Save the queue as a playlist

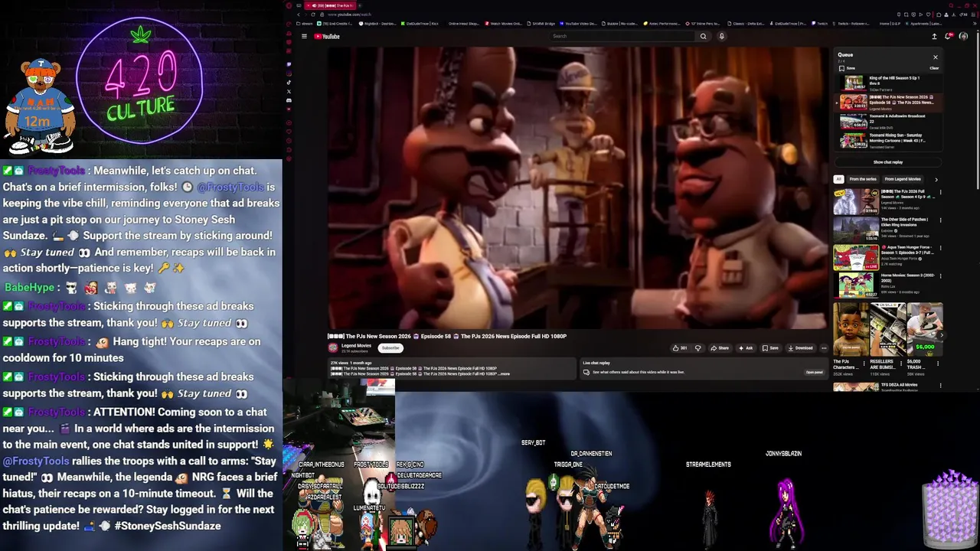pos(847,68)
